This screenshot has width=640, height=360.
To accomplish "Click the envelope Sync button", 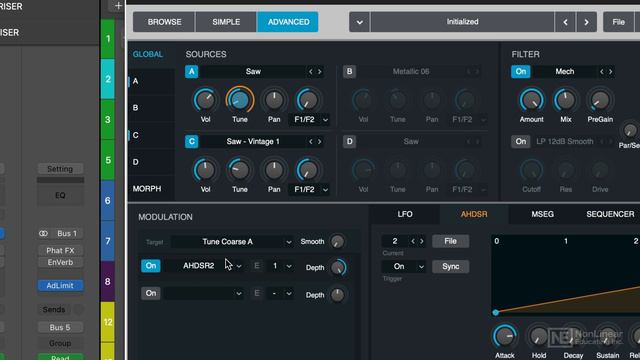I will (450, 267).
